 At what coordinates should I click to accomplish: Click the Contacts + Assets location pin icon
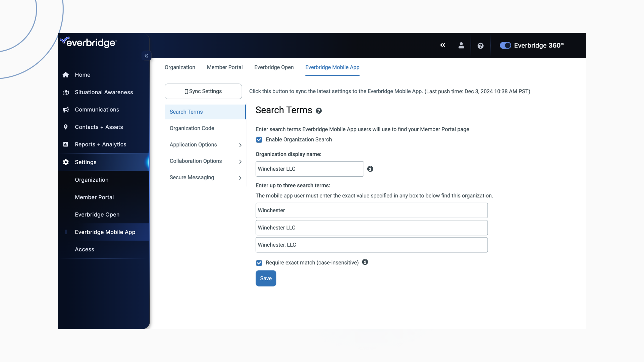66,127
